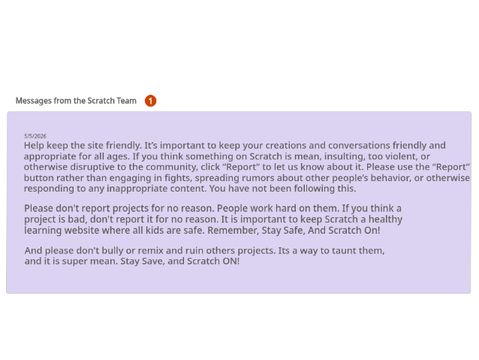This screenshot has width=479, height=360.
Task: Select the 5/5/2026 date stamp
Action: [x=35, y=136]
